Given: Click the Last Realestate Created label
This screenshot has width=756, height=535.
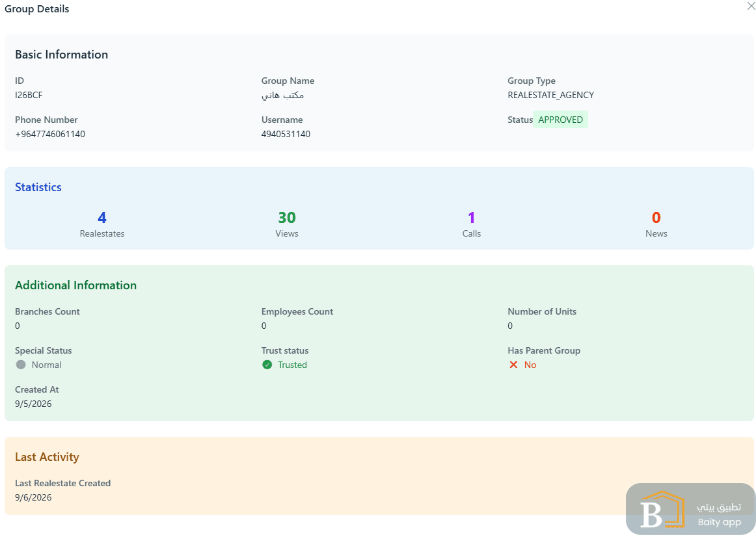Looking at the screenshot, I should tap(62, 483).
